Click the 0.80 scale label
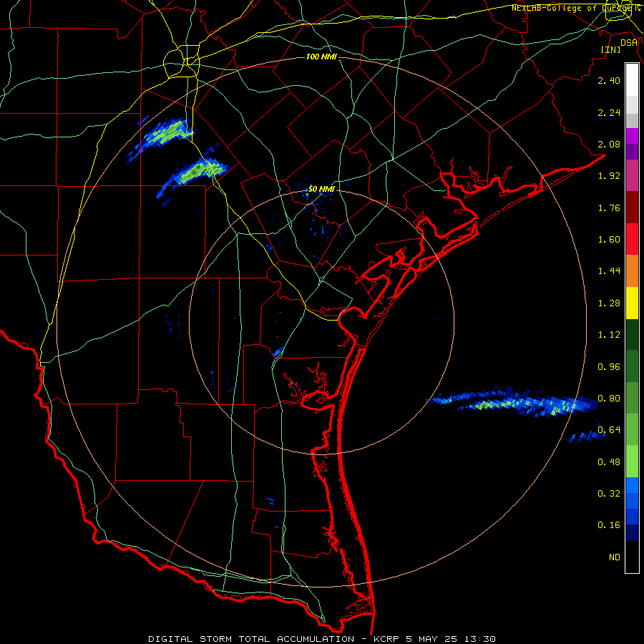The image size is (644, 644). 609,399
